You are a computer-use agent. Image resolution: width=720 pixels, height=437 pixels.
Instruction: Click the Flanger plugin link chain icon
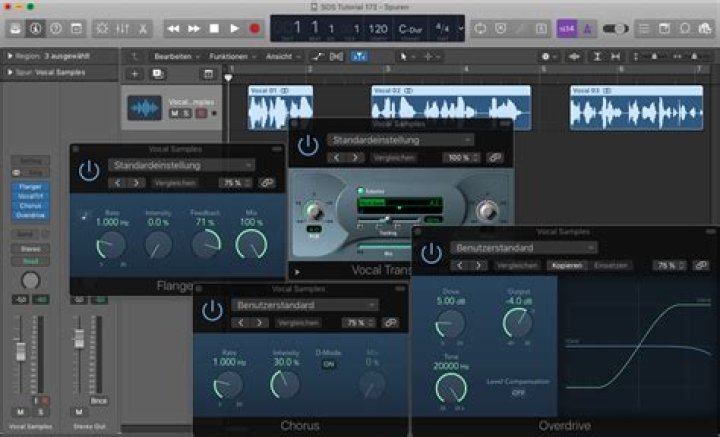266,183
